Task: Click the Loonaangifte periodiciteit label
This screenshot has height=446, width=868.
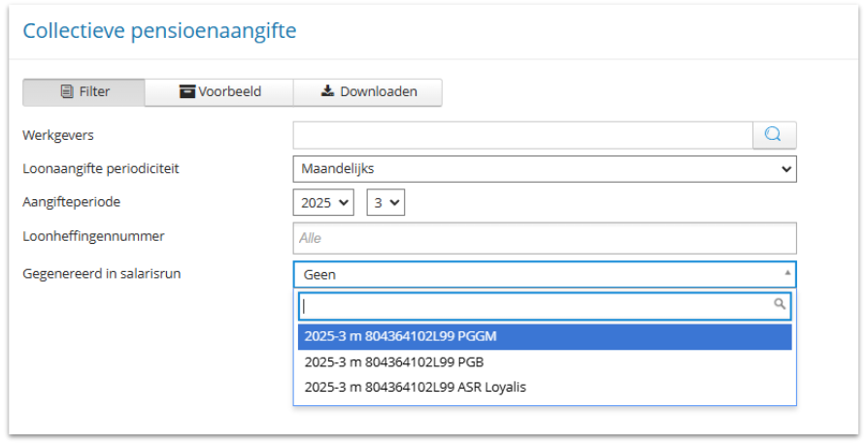Action: 100,169
